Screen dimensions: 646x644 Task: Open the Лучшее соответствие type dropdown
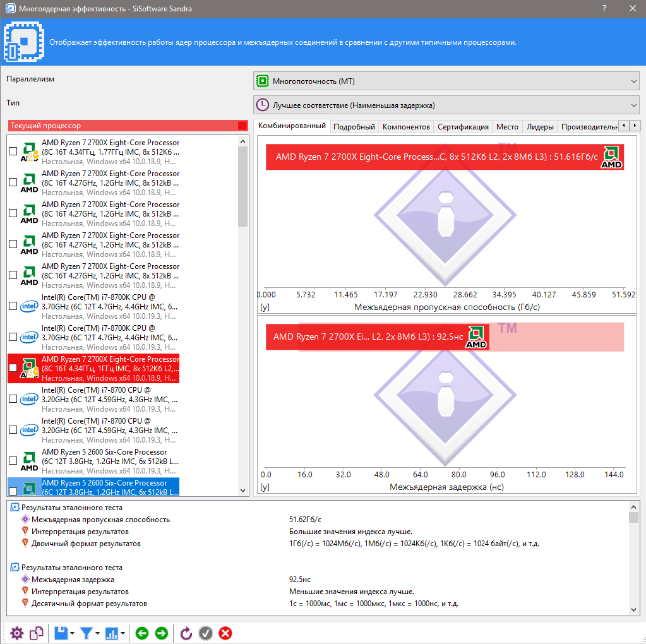446,105
